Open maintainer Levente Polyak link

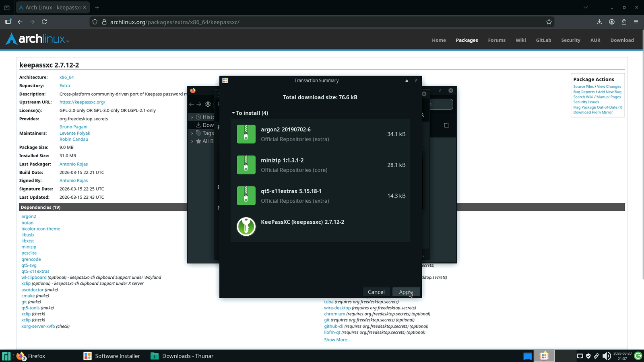coord(75,133)
